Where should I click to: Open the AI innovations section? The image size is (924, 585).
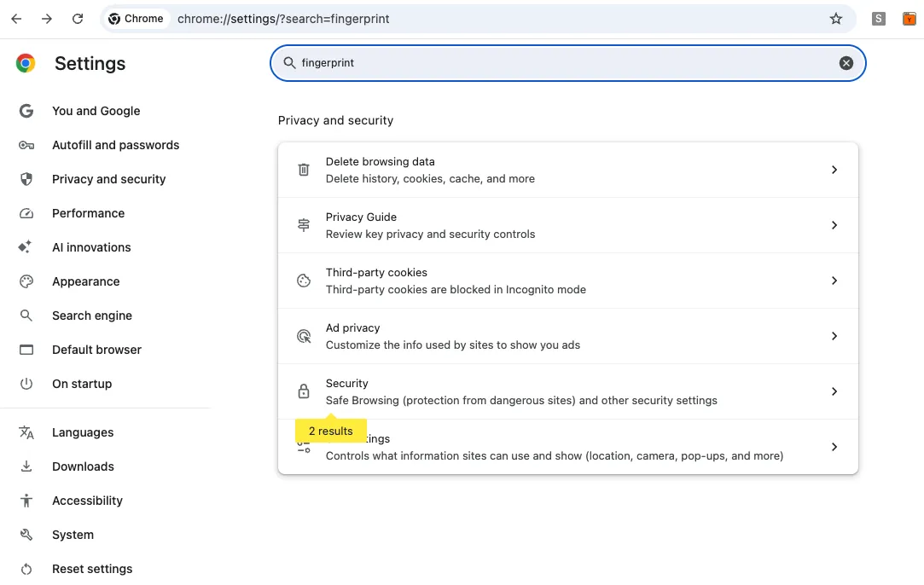click(91, 247)
